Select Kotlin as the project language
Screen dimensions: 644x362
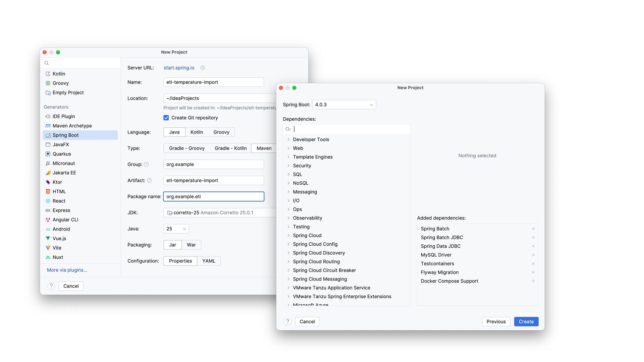(197, 132)
